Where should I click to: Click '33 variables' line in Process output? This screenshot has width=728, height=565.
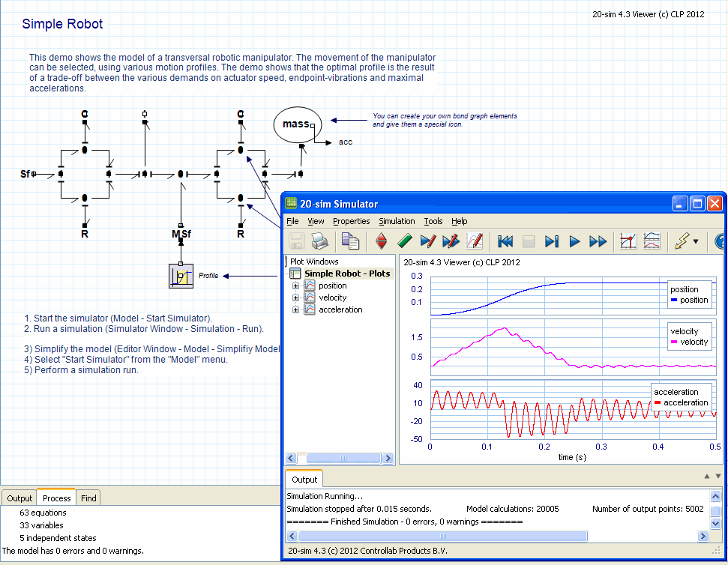pos(41,525)
